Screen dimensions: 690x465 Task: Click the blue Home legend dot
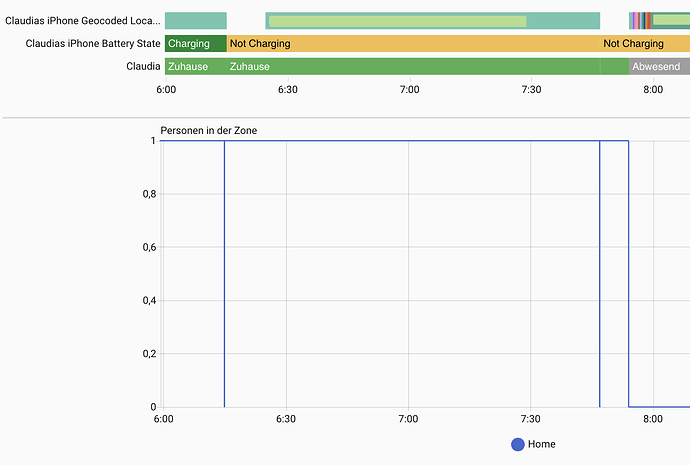tap(518, 444)
